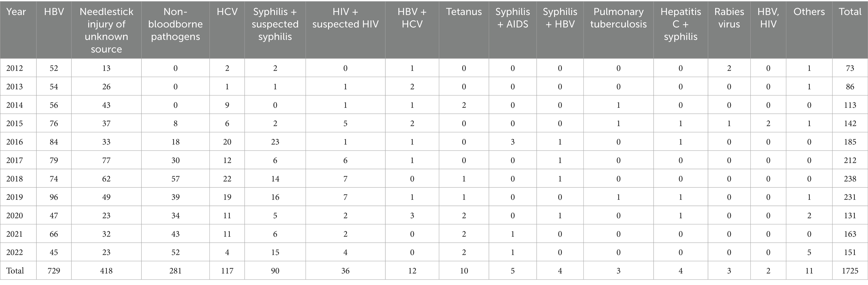Click the "Pulmonary tuberculosis" column header
The image size is (868, 285).
[618, 18]
